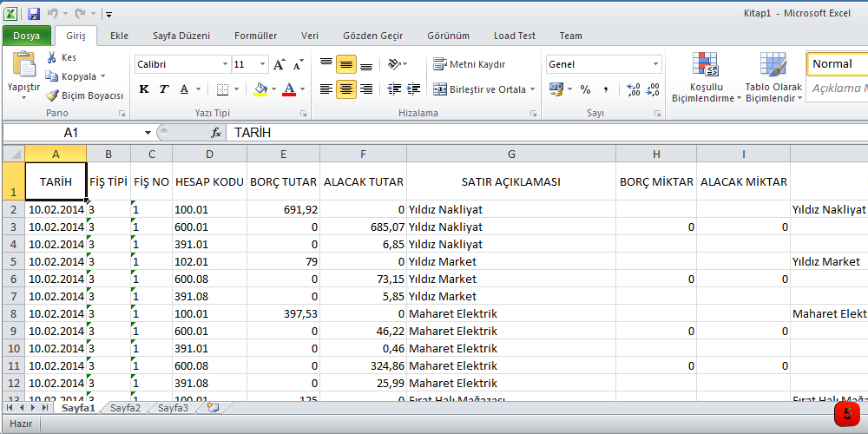This screenshot has width=868, height=434.
Task: Toggle bold K button
Action: (x=144, y=89)
